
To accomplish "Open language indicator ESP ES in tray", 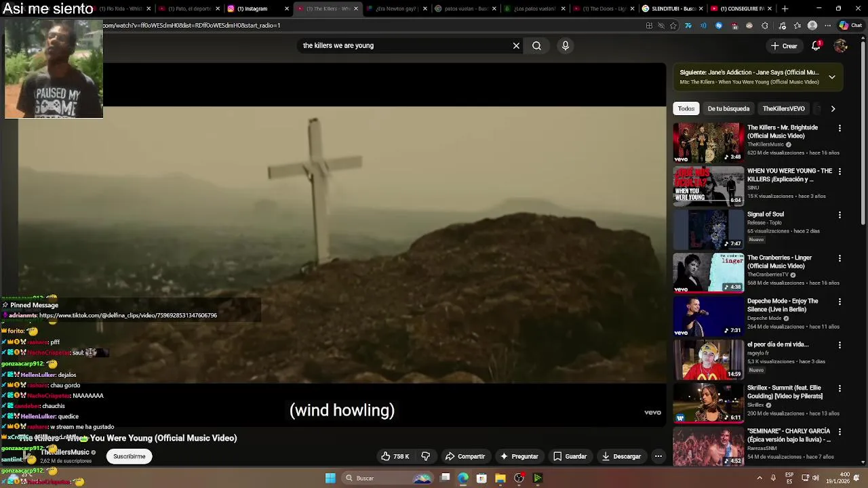I will pyautogui.click(x=789, y=478).
